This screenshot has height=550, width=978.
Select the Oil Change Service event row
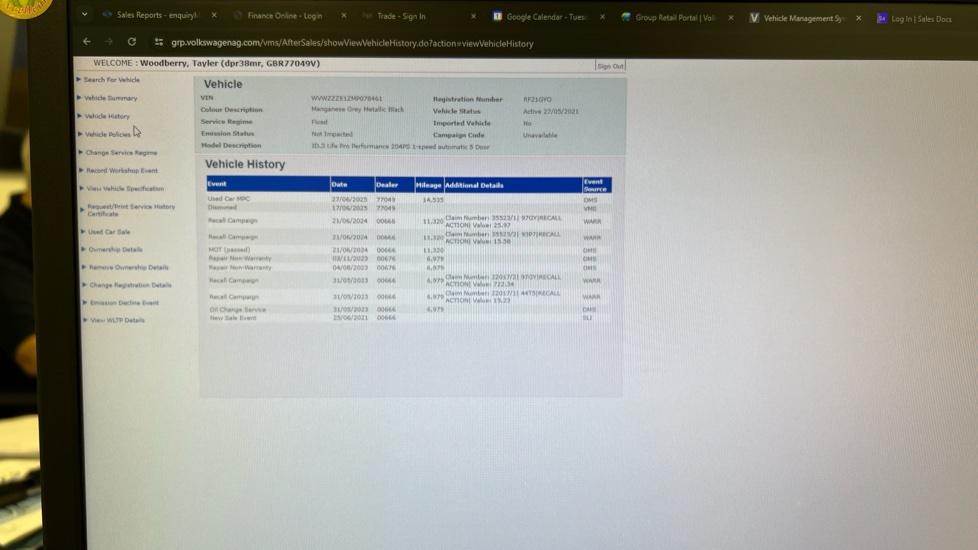point(409,309)
